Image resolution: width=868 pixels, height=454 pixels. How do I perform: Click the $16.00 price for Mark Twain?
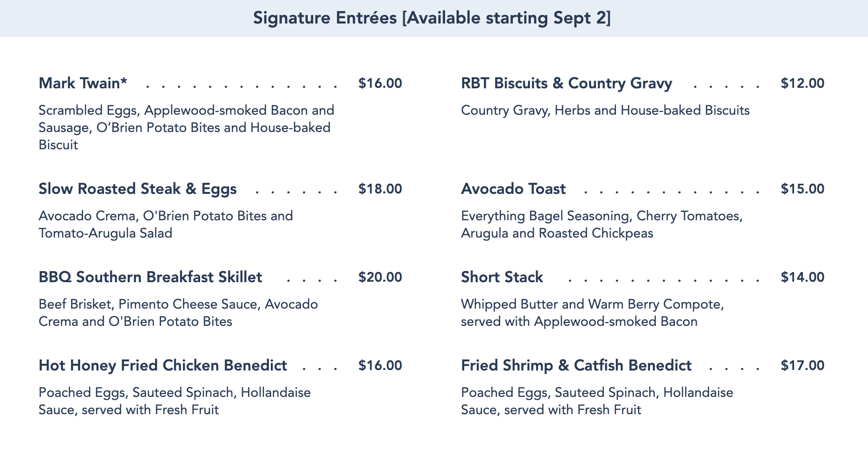coord(380,84)
